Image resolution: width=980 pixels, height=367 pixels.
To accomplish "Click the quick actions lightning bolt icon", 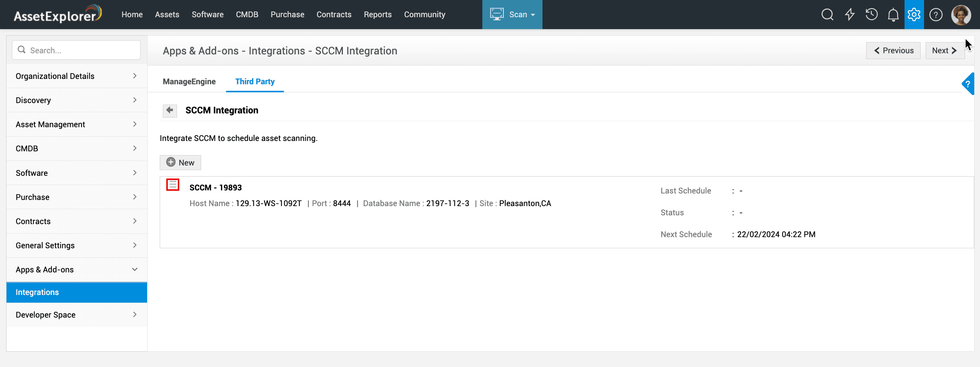I will point(850,15).
